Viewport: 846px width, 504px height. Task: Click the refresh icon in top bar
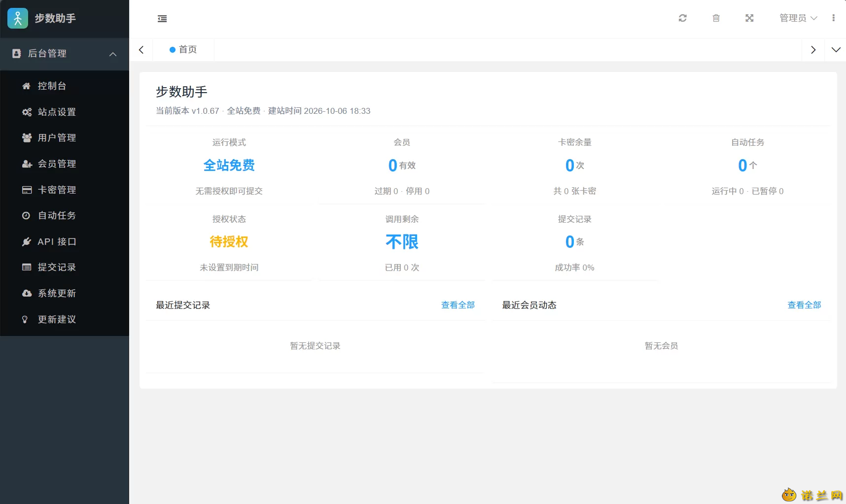click(683, 18)
